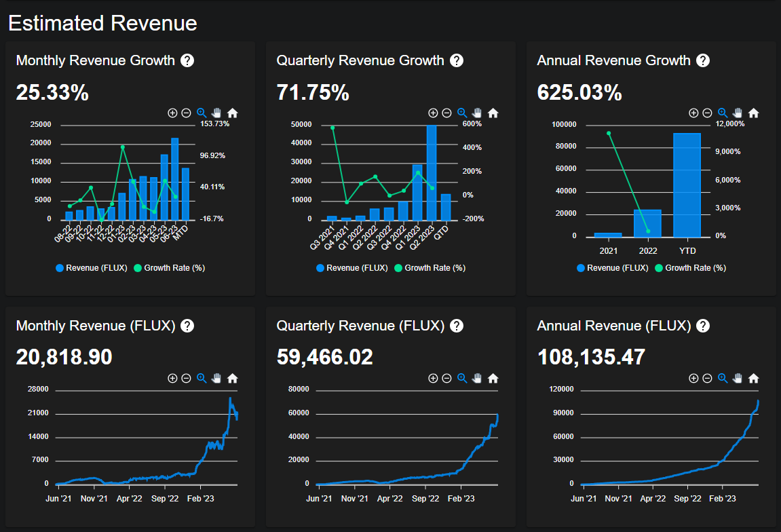
Task: Click the Estimated Revenue heading
Action: click(102, 23)
